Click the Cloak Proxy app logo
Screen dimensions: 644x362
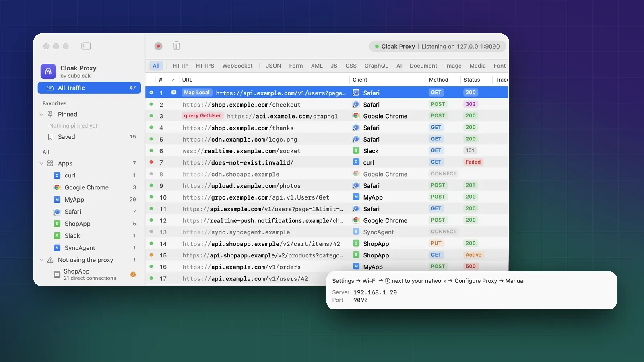[x=48, y=72]
